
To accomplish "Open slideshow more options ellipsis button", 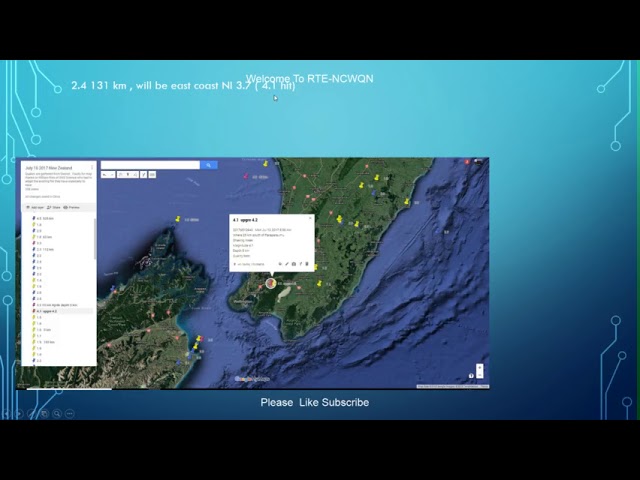I will tap(70, 413).
